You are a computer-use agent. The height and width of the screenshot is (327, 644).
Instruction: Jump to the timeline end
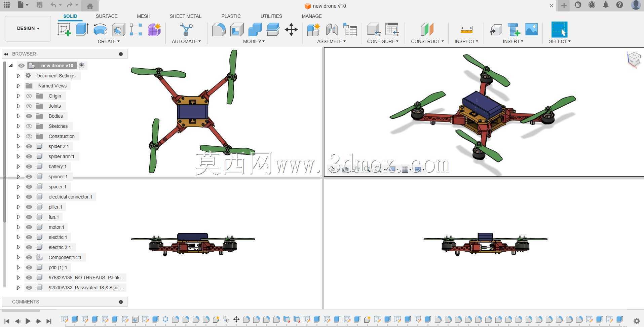pos(49,321)
